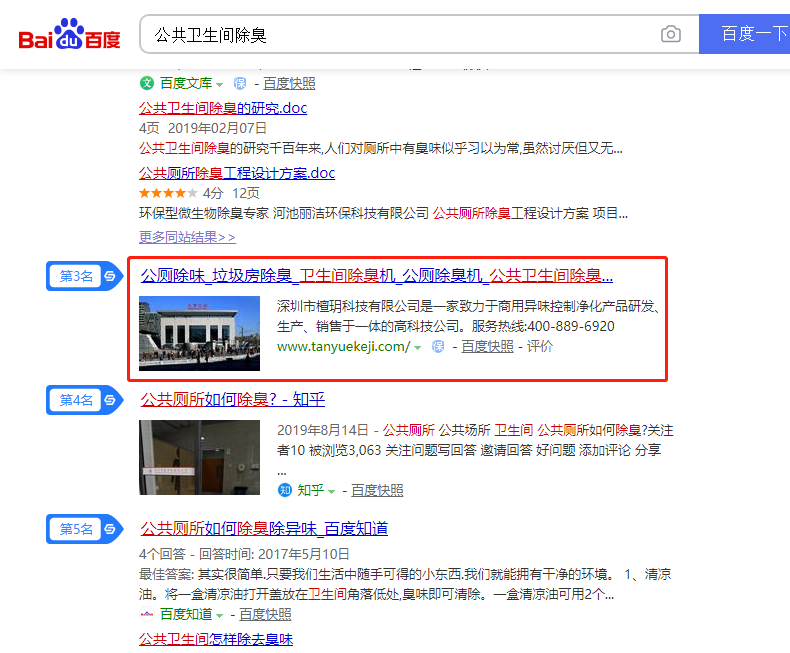The width and height of the screenshot is (790, 653).
Task: Click green 百度文库 source icon
Action: 147,83
